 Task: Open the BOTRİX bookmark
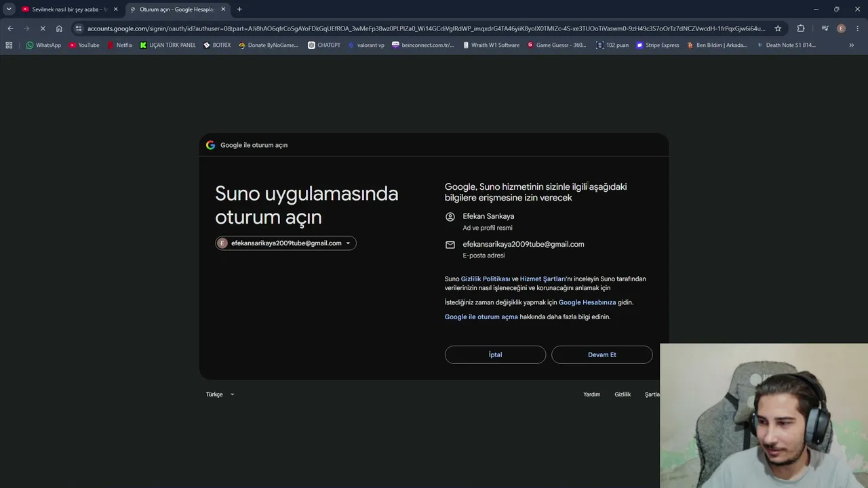[x=217, y=45]
